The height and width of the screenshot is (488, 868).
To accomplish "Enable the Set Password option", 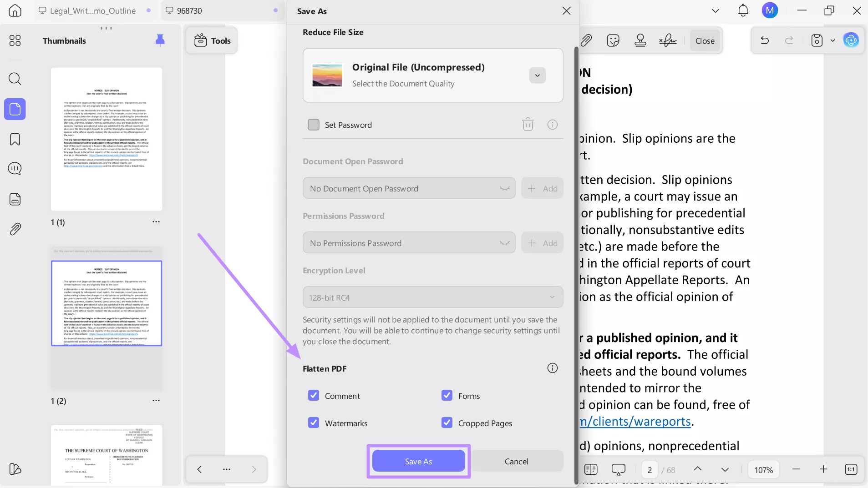I will pyautogui.click(x=314, y=124).
